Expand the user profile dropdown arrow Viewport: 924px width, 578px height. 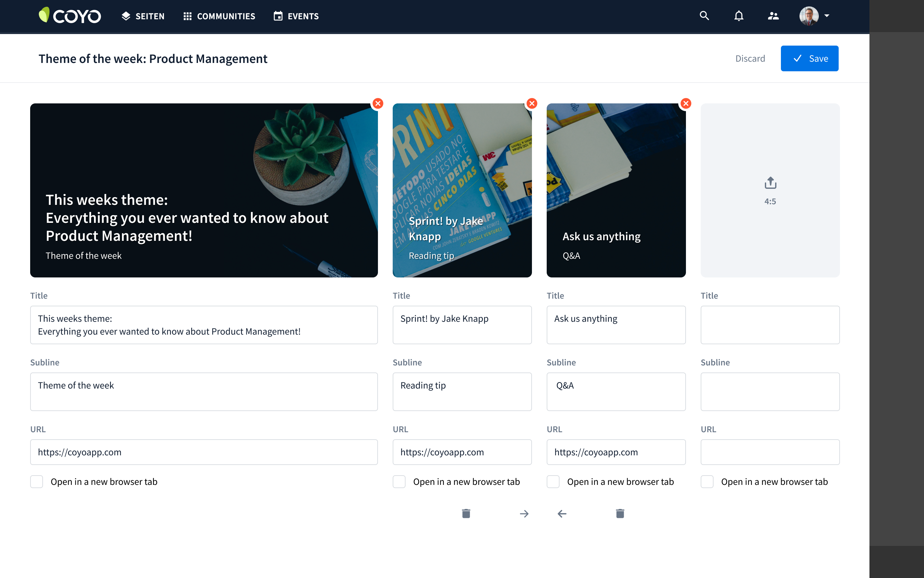[x=827, y=16]
